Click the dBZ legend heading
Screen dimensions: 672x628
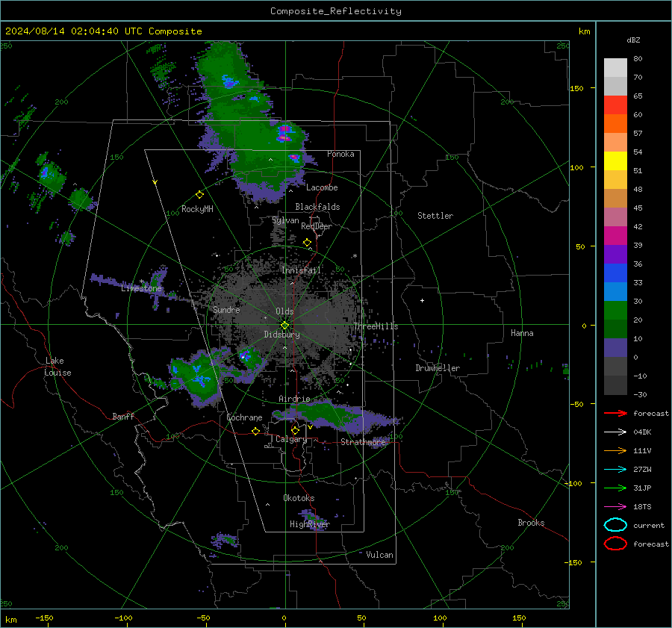633,40
